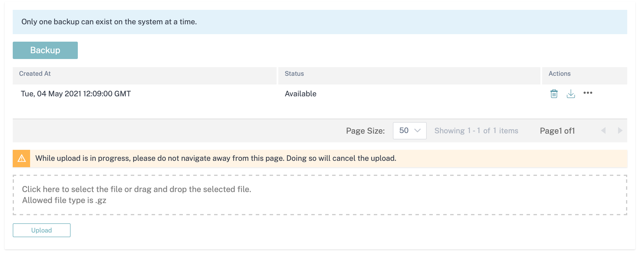
Task: Select the Tue, 04 May 2021 backup row
Action: (320, 94)
